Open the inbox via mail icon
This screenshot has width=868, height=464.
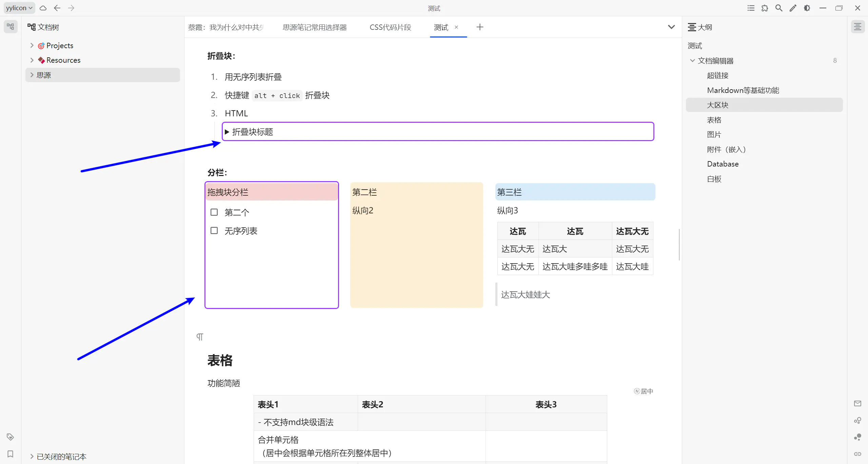[x=858, y=403]
